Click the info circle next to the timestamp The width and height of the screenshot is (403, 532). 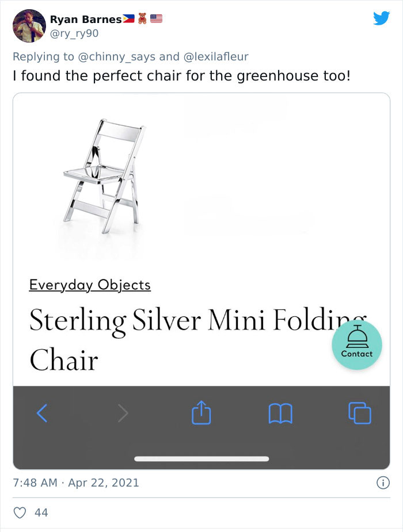pyautogui.click(x=383, y=483)
